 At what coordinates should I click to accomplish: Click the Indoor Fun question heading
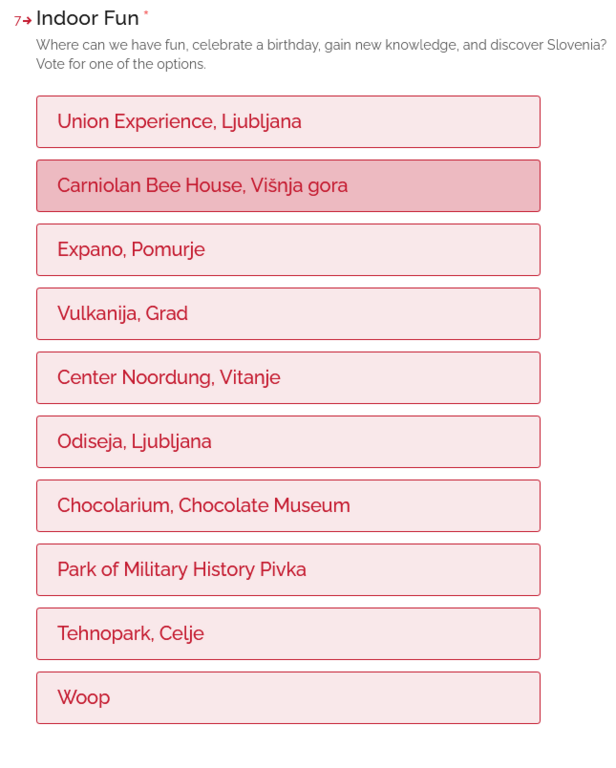(x=87, y=18)
